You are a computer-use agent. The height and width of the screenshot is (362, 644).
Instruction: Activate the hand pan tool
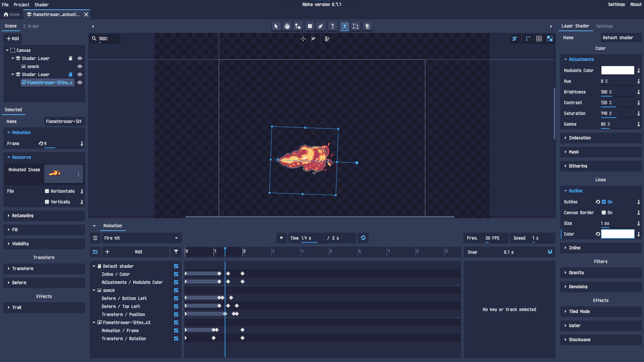point(287,26)
